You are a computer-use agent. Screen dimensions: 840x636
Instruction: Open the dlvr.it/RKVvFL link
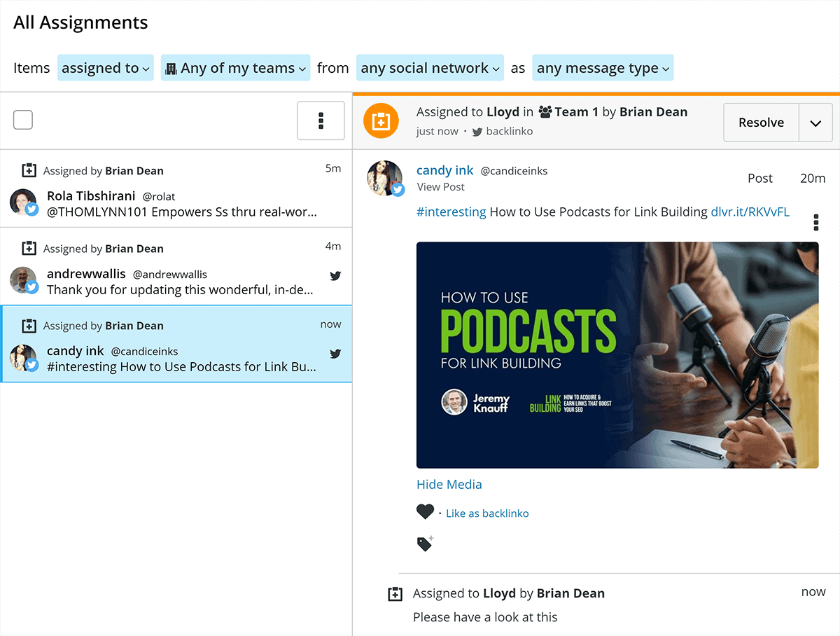(750, 212)
